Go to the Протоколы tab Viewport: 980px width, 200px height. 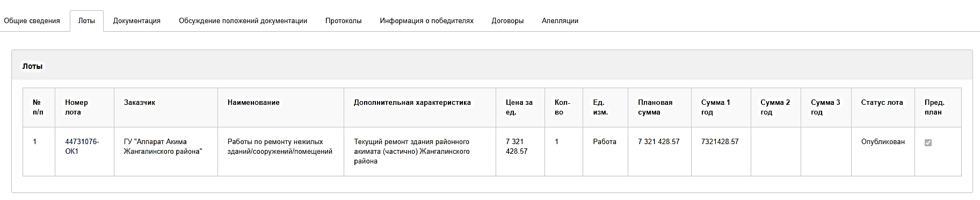344,21
